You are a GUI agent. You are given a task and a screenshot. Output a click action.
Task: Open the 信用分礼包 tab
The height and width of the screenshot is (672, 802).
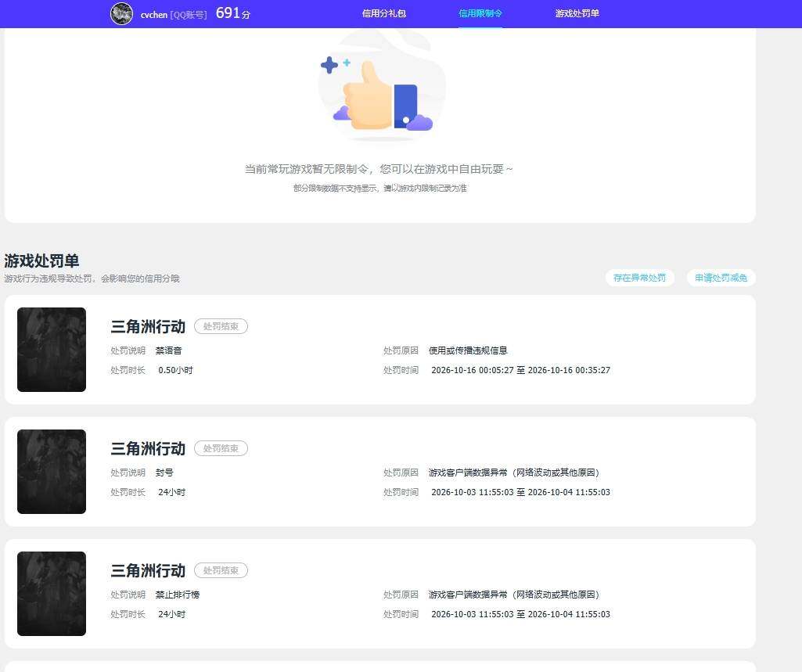[384, 14]
